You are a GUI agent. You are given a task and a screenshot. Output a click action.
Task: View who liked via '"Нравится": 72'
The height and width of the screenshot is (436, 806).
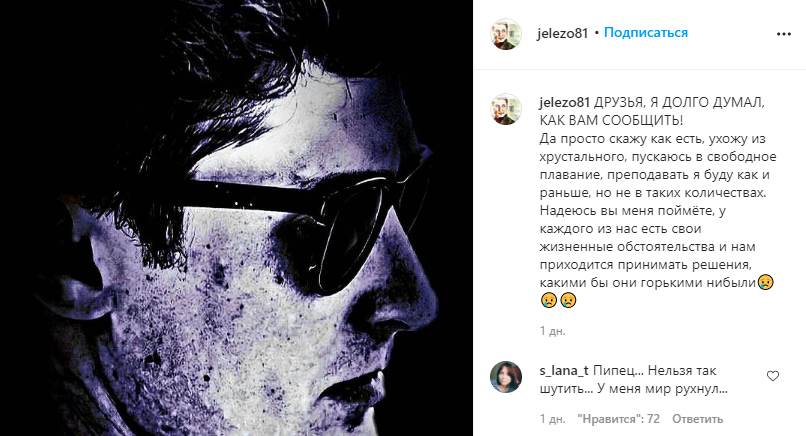pyautogui.click(x=618, y=419)
